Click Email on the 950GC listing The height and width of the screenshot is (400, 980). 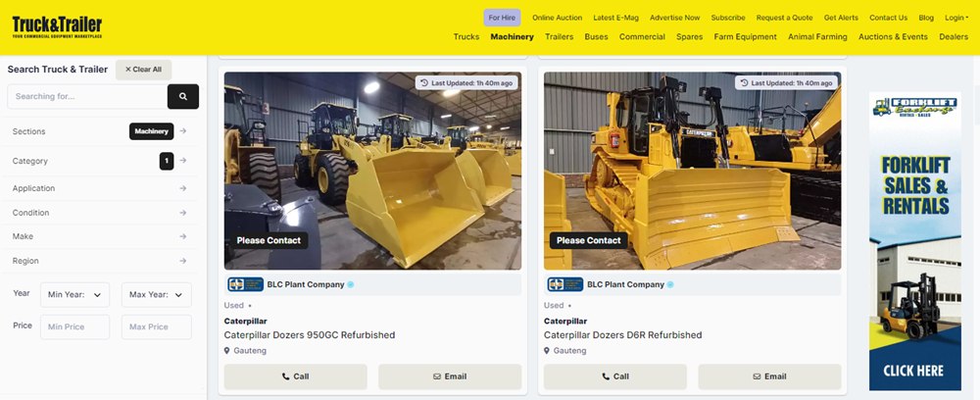[450, 376]
